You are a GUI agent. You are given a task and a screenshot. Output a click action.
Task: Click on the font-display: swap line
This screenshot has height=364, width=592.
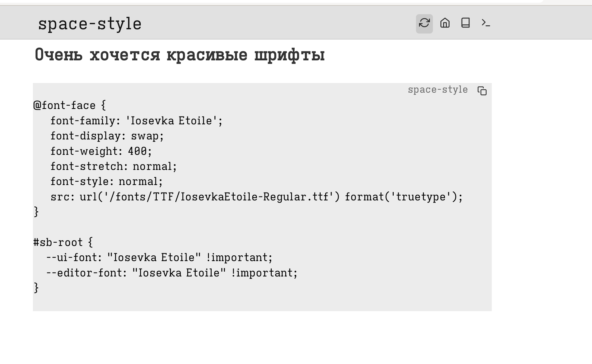click(107, 136)
